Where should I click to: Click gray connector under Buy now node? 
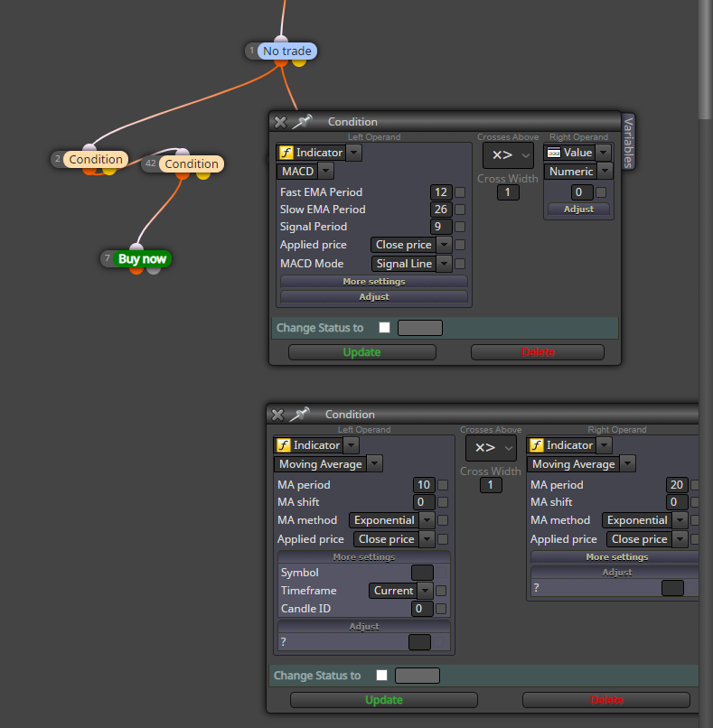(x=154, y=270)
